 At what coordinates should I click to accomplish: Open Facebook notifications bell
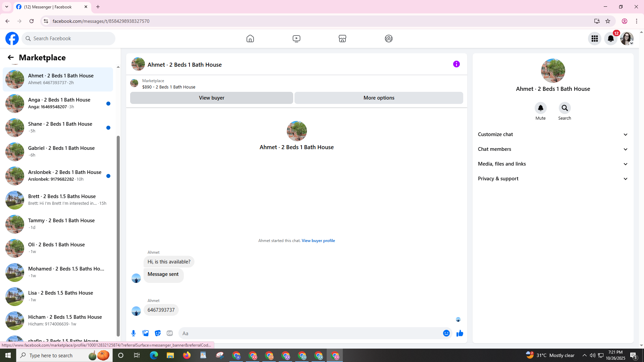[x=610, y=39]
